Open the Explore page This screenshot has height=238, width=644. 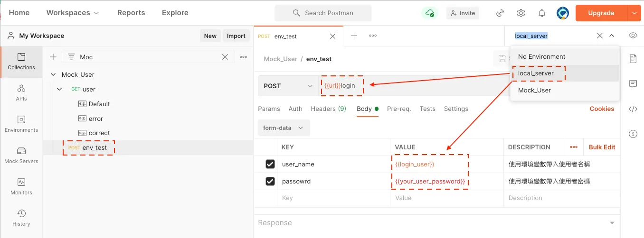175,13
